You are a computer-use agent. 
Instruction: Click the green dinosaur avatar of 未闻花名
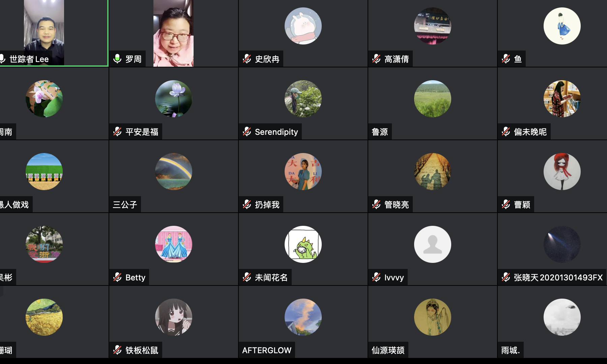click(x=303, y=244)
